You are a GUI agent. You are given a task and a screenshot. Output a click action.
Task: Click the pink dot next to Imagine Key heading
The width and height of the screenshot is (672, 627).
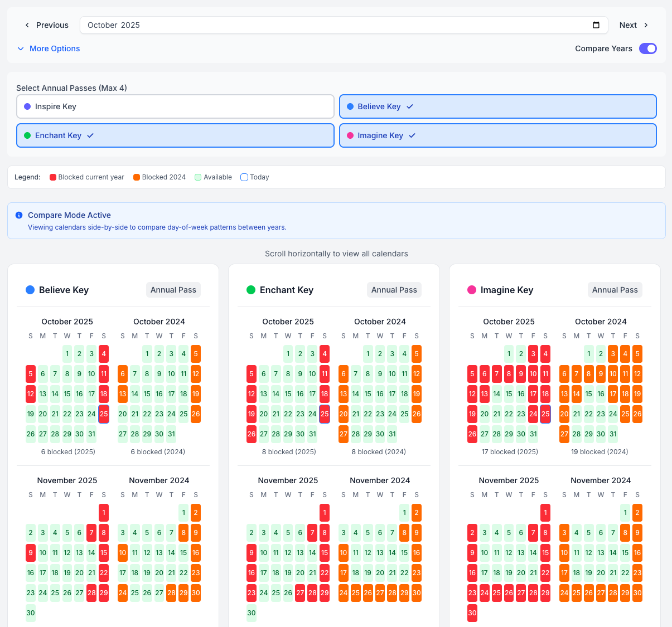(x=472, y=290)
